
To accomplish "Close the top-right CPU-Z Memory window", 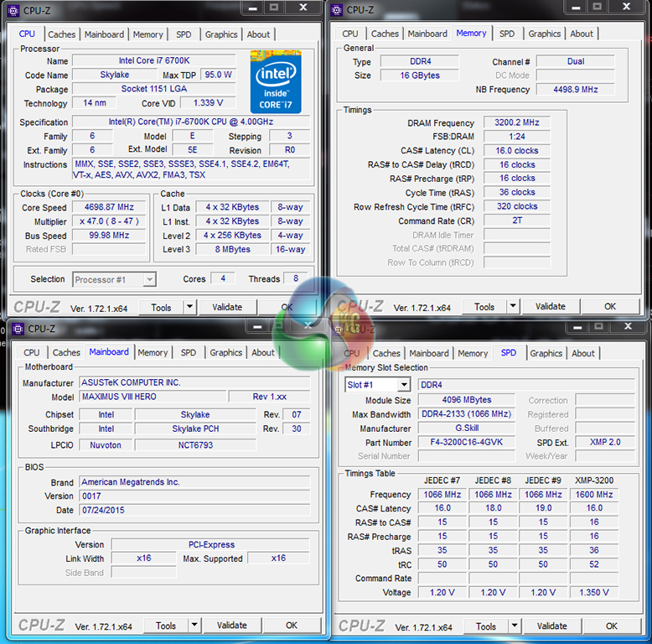I will (626, 7).
